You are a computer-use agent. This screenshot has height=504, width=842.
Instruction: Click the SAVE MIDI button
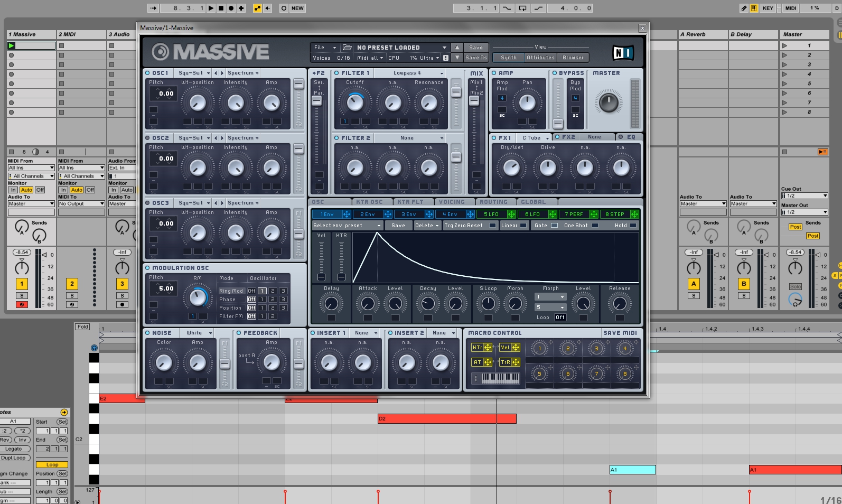point(620,333)
